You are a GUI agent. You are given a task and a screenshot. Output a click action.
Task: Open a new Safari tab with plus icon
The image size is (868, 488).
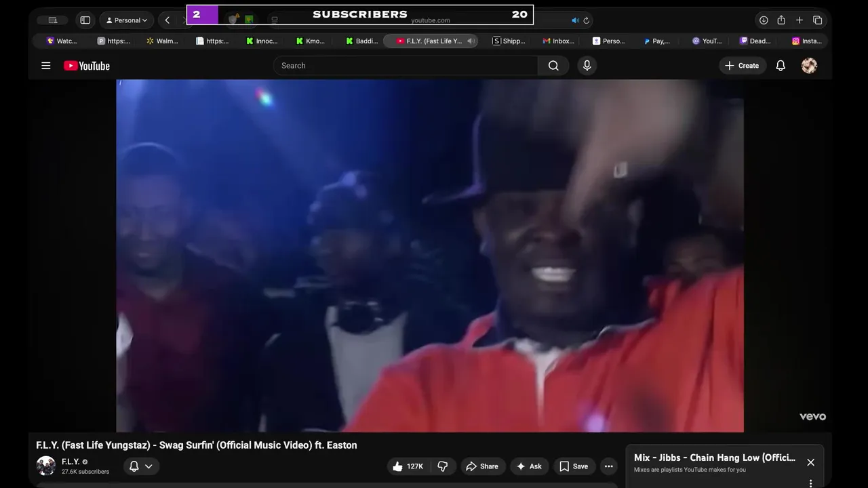pyautogui.click(x=800, y=20)
